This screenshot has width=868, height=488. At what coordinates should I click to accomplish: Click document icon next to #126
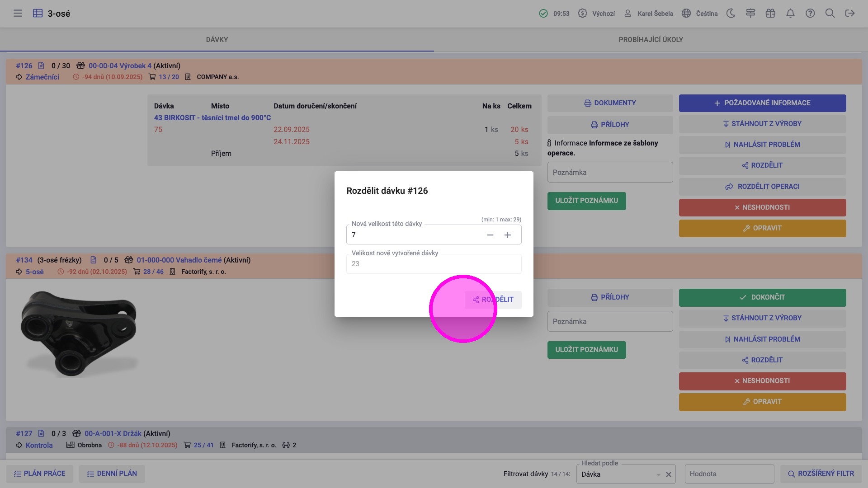(41, 66)
